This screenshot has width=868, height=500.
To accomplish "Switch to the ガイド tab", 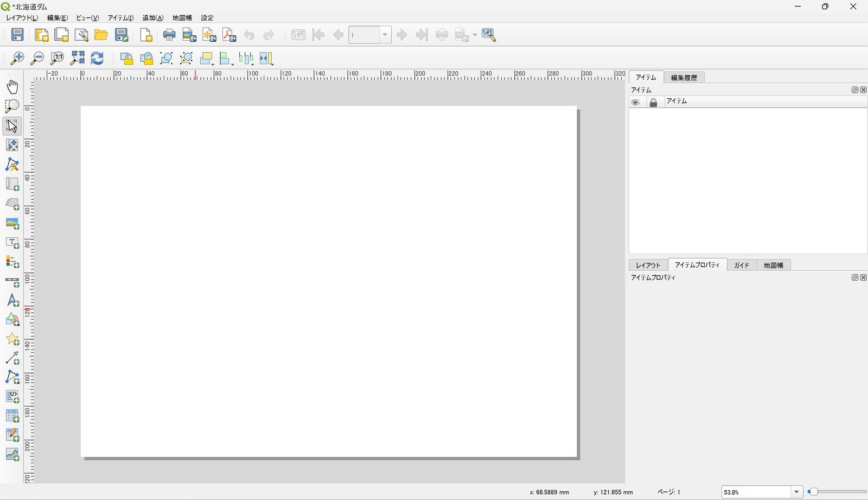I will (x=742, y=265).
